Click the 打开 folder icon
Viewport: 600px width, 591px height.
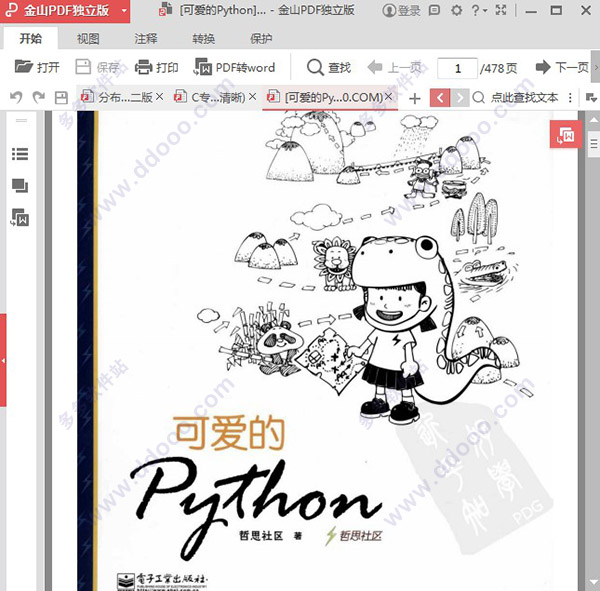coord(24,67)
